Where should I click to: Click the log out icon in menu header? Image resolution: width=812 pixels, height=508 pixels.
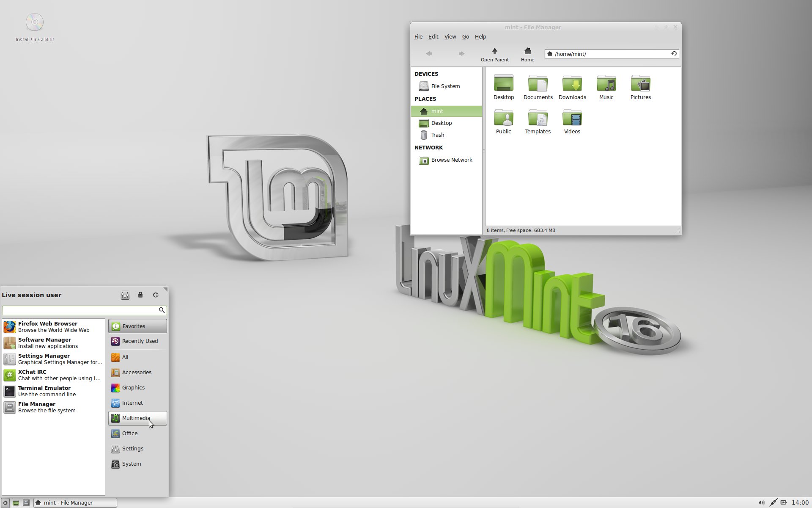156,295
